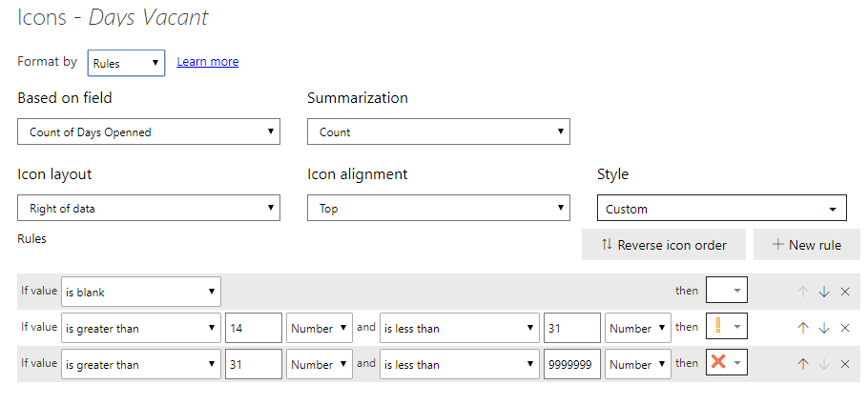868x405 pixels.
Task: Add a New rule
Action: coord(807,245)
